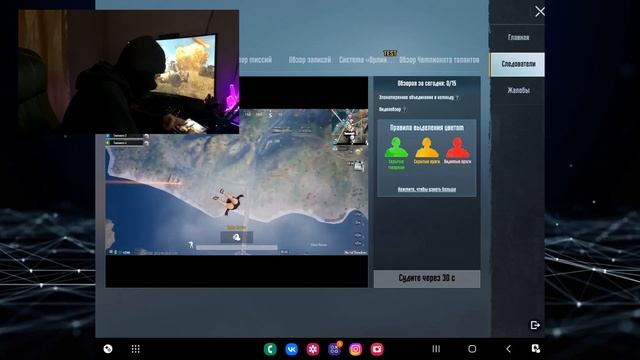This screenshot has width=640, height=360.
Task: Click the yellow hidden enemies figure icon
Action: (427, 148)
